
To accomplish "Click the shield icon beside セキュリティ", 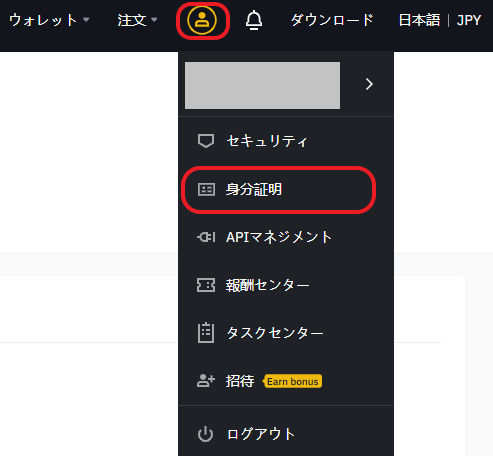I will click(x=206, y=141).
